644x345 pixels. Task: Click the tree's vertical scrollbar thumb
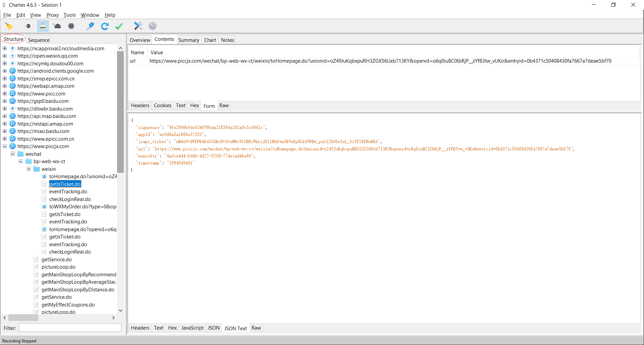pos(120,112)
